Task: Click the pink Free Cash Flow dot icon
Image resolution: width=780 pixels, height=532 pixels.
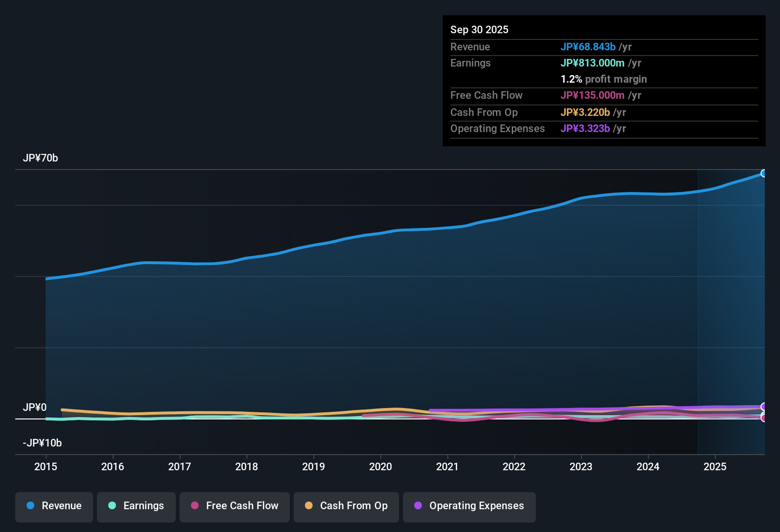Action: pyautogui.click(x=194, y=506)
